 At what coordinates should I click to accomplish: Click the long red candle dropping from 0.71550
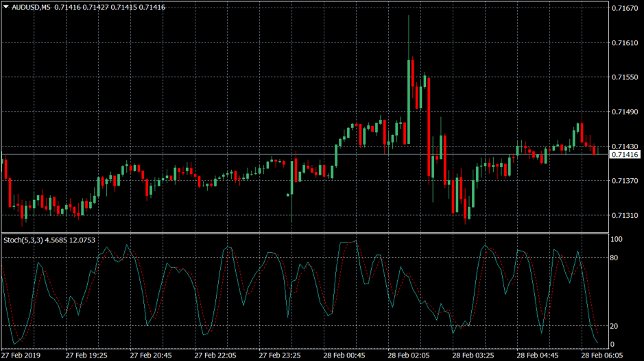point(429,127)
